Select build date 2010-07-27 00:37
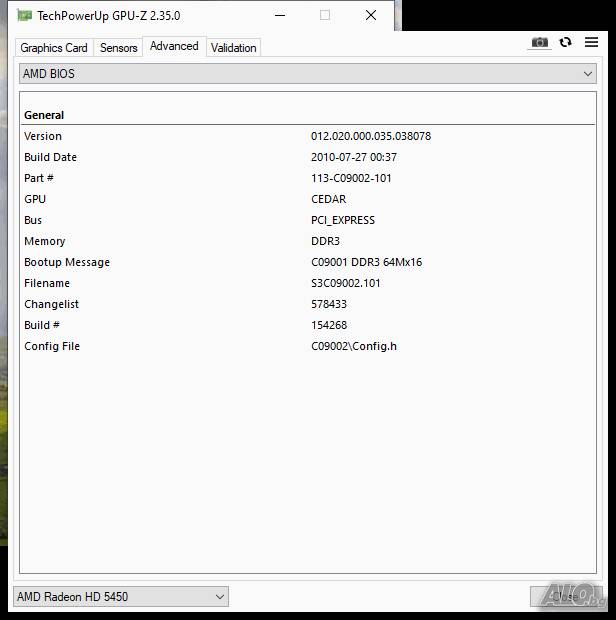The height and width of the screenshot is (620, 616). click(353, 157)
